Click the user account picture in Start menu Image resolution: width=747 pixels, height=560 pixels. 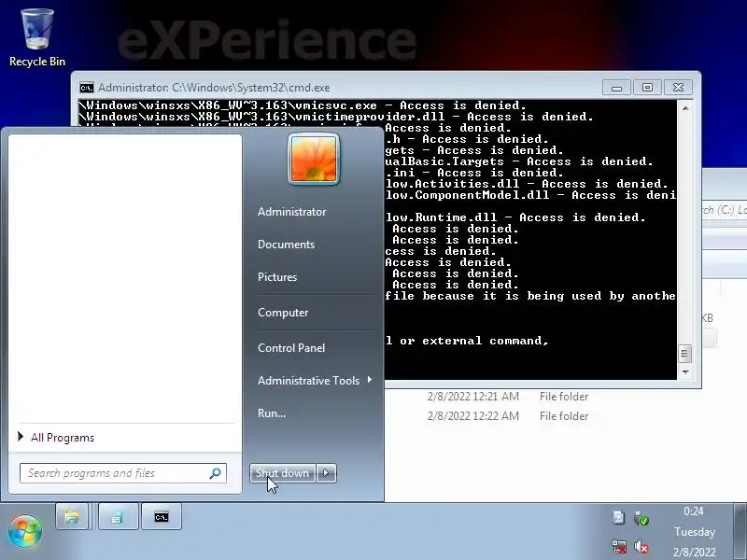coord(314,159)
